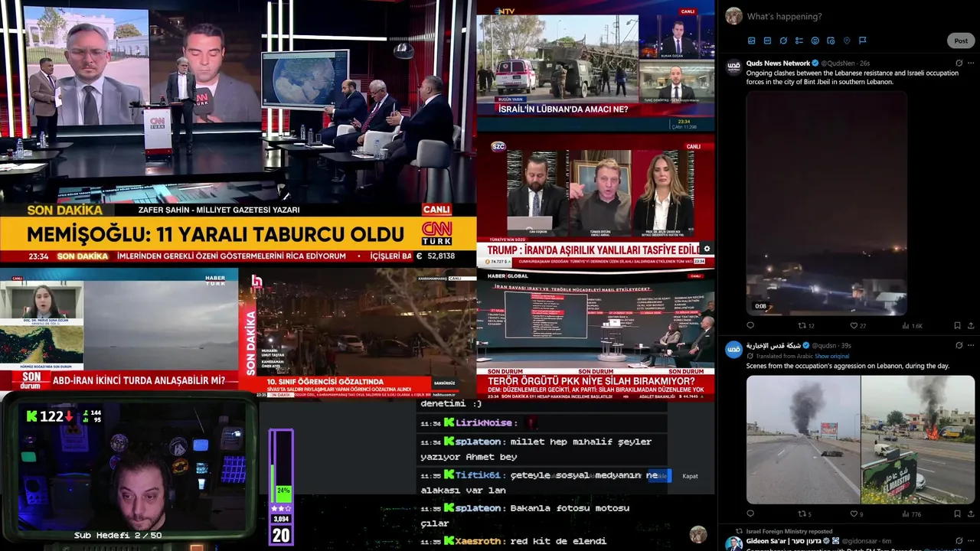Screen dimensions: 980x551
Task: Add media image to the new post
Action: click(751, 41)
